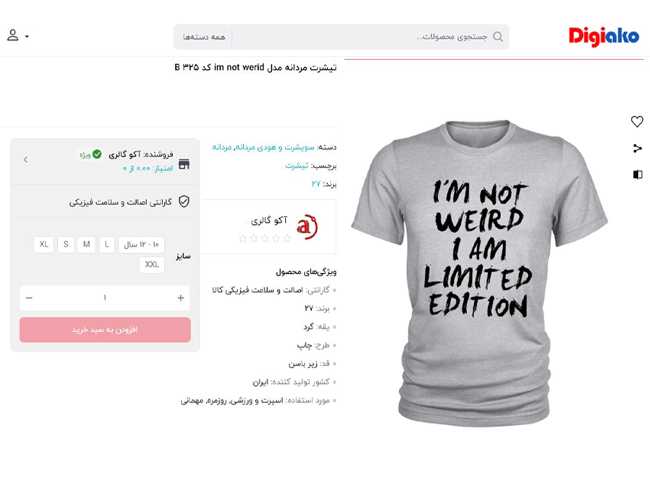Click the guarantee shield icon
The width and height of the screenshot is (650, 487).
point(184,202)
